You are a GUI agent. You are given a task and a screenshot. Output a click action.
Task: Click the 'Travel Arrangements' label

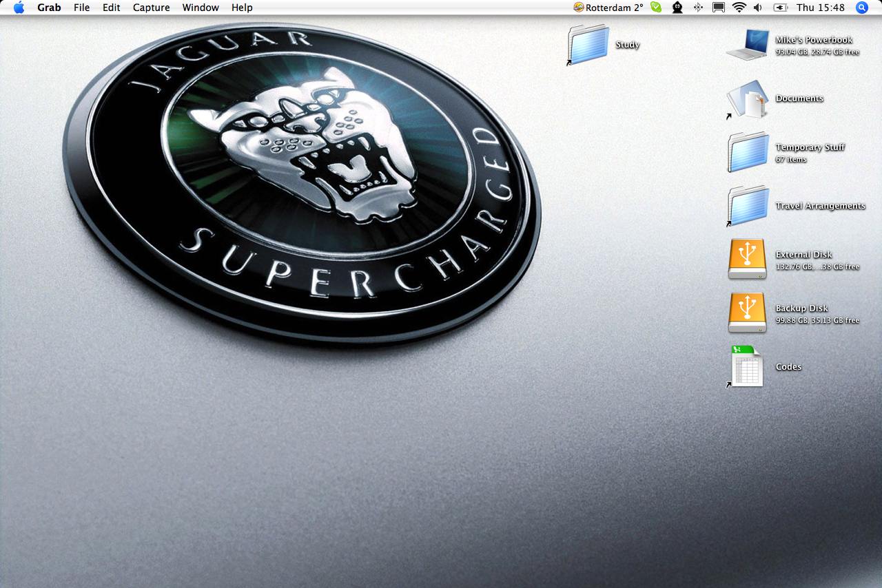[x=820, y=206]
